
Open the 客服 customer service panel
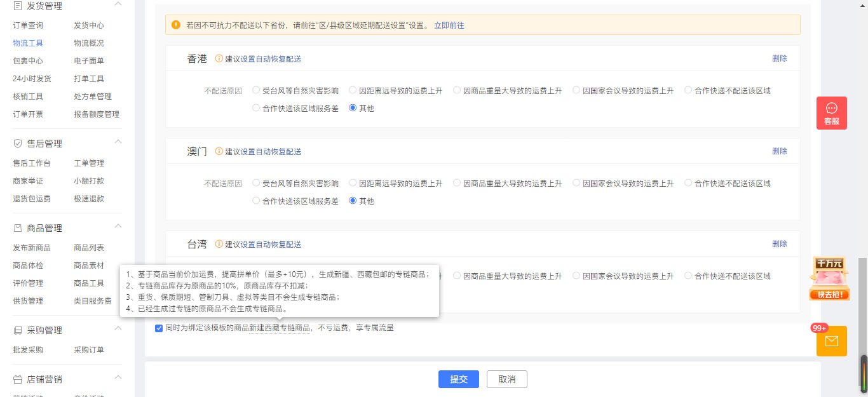(x=831, y=112)
